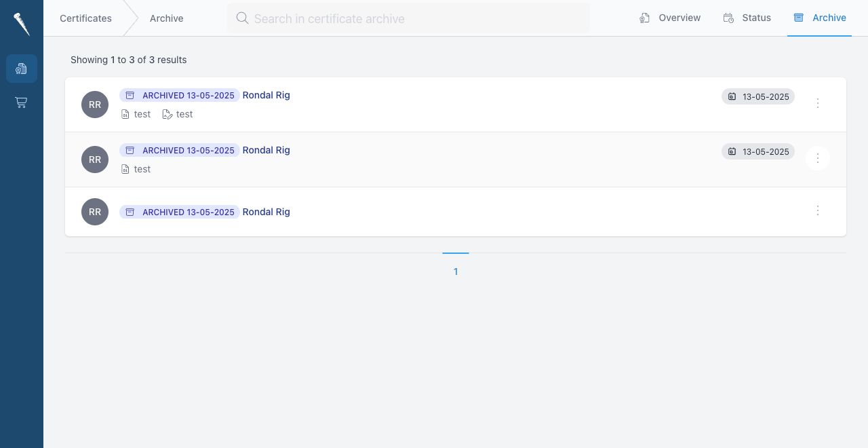Switch to the Overview tab
The image size is (868, 448).
670,18
